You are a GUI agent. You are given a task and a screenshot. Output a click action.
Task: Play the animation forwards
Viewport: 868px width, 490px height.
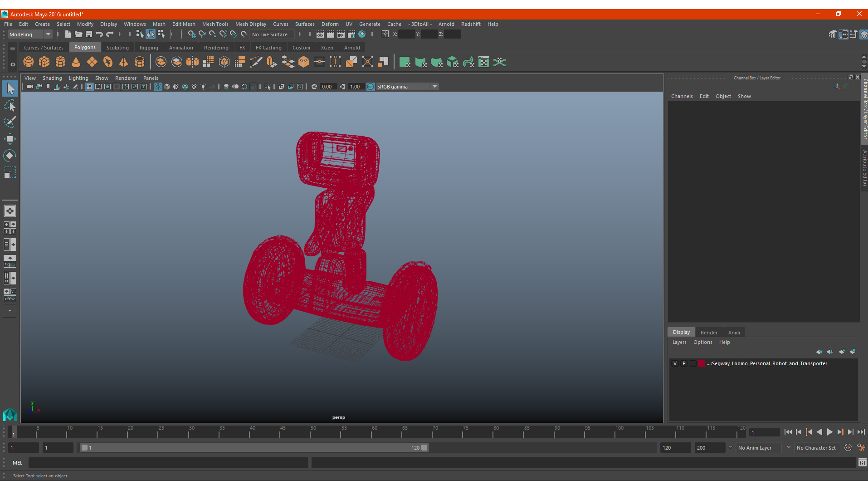830,432
